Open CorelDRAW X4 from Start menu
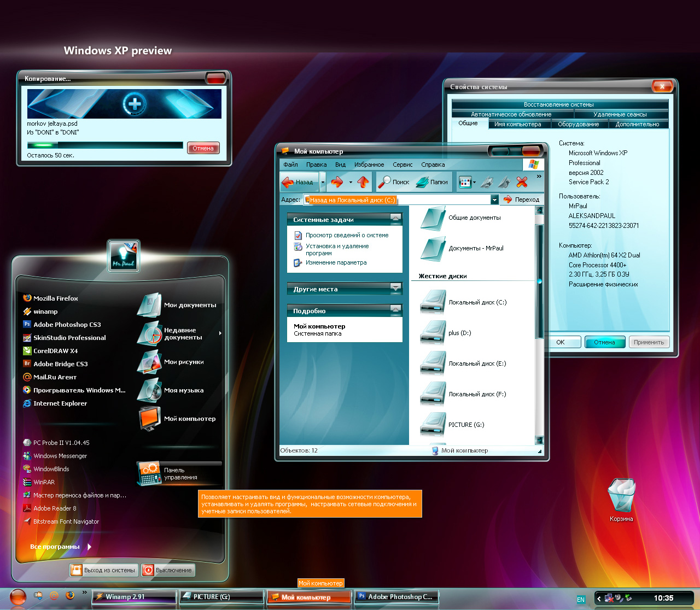The height and width of the screenshot is (610, 700). (x=50, y=351)
